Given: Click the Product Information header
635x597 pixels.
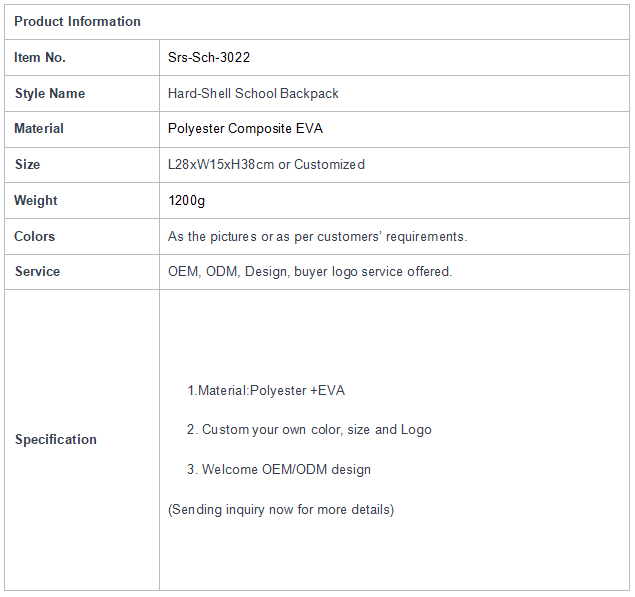Looking at the screenshot, I should (x=77, y=21).
